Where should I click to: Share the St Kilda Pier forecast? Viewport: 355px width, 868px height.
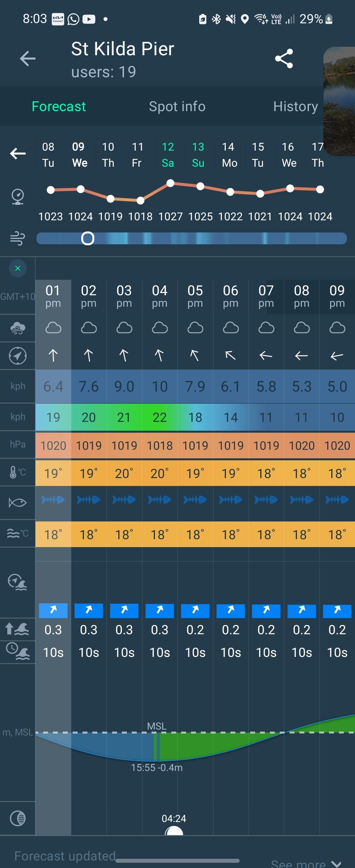[x=284, y=59]
